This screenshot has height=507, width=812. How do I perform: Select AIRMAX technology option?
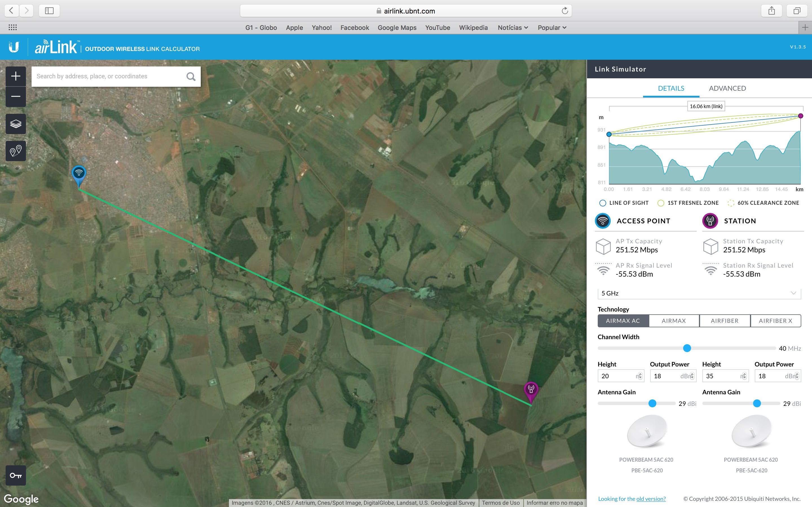pos(674,321)
